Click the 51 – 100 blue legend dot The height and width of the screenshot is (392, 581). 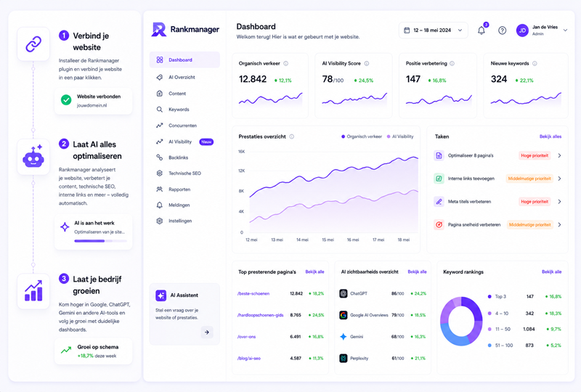pos(489,346)
